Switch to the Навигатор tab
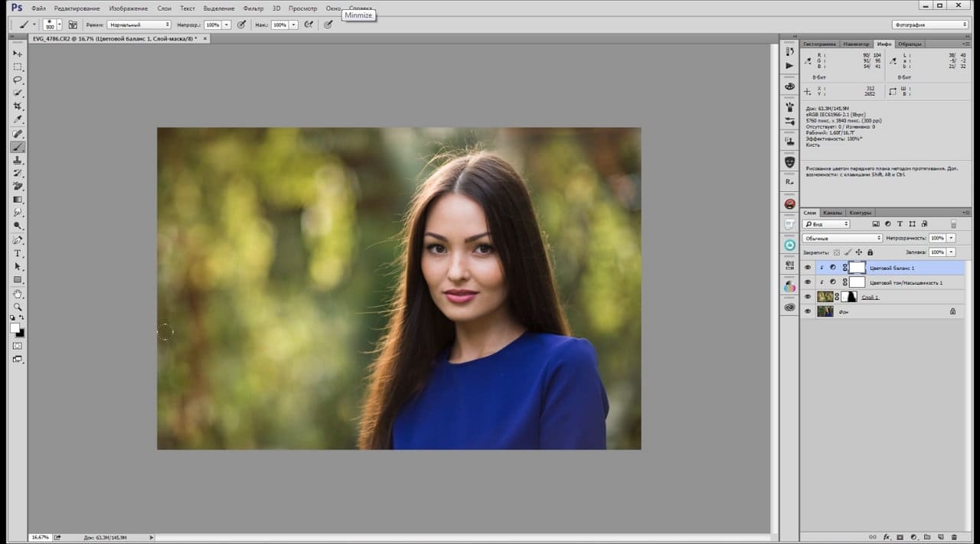The width and height of the screenshot is (980, 544). pos(857,44)
